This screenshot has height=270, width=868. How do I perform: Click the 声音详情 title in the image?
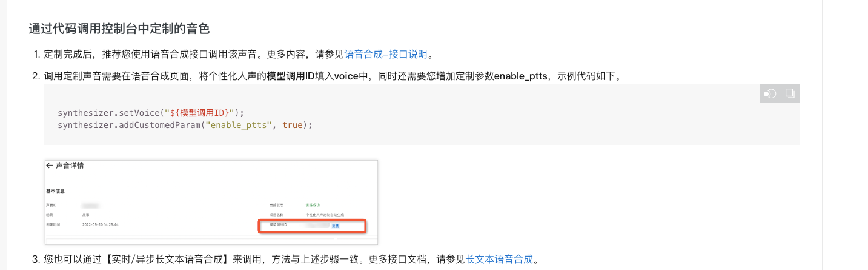pyautogui.click(x=70, y=165)
